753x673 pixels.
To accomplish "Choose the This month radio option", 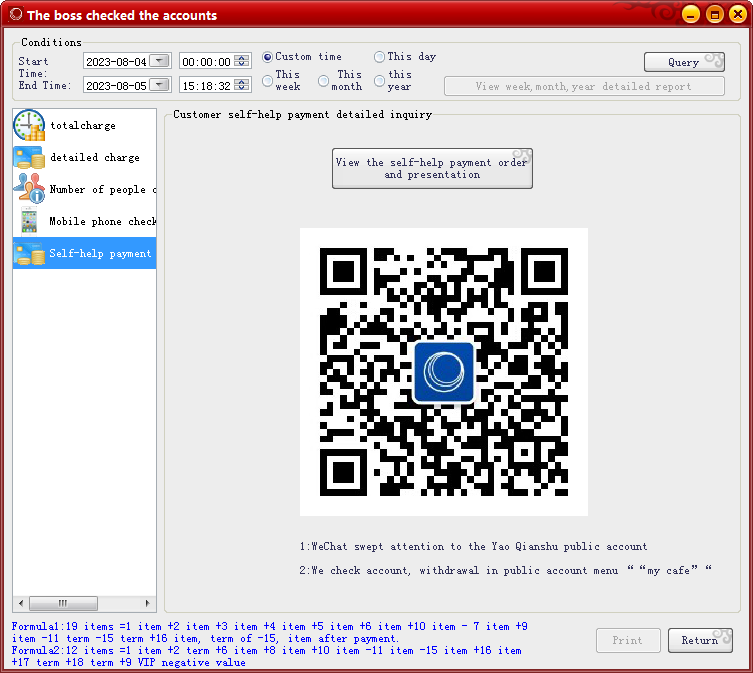I will tap(324, 81).
